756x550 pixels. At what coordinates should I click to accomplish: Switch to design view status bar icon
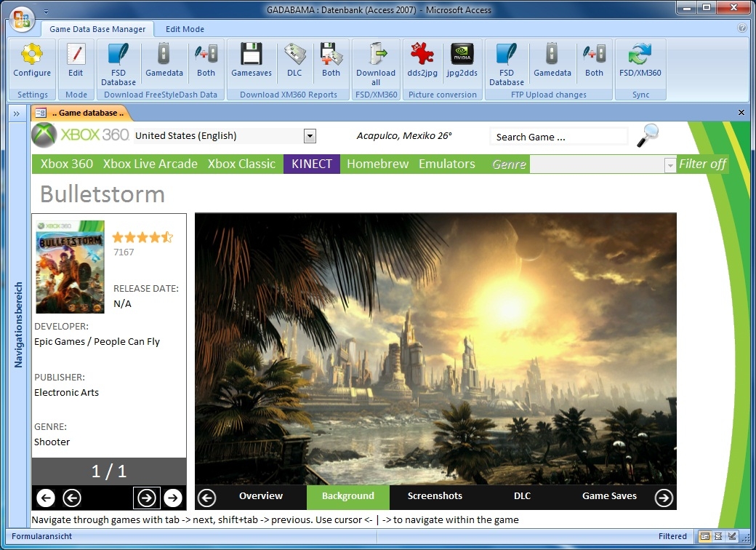click(733, 536)
